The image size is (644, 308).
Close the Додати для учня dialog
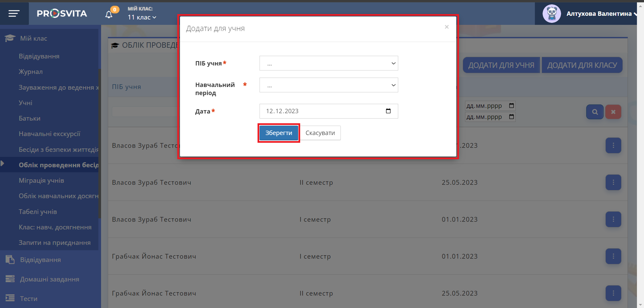point(447,27)
